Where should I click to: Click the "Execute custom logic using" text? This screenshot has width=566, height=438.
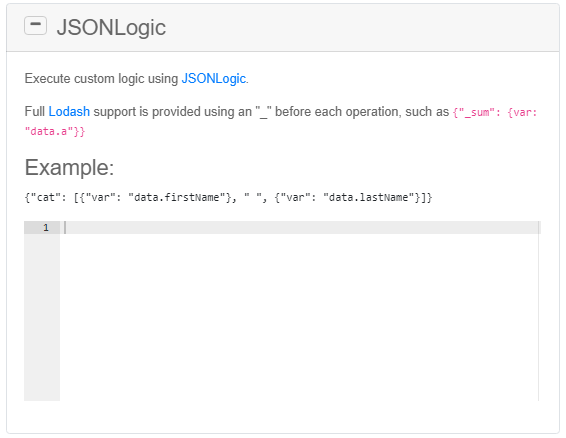101,78
